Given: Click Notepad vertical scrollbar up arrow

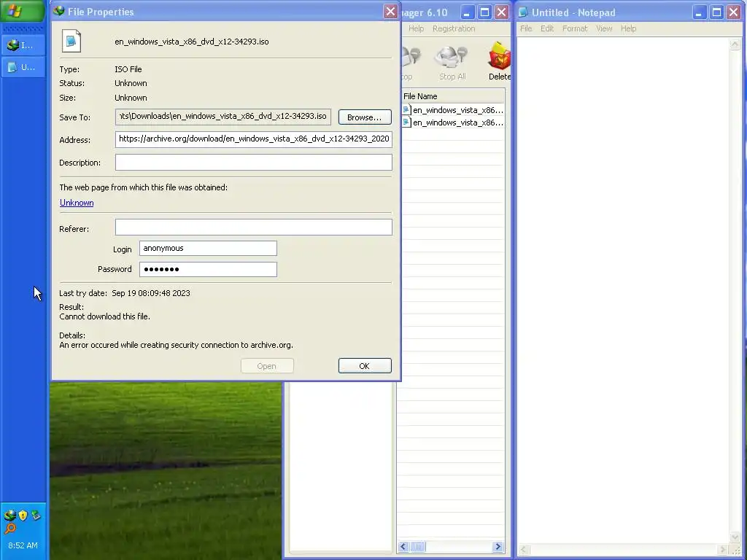Looking at the screenshot, I should point(735,44).
